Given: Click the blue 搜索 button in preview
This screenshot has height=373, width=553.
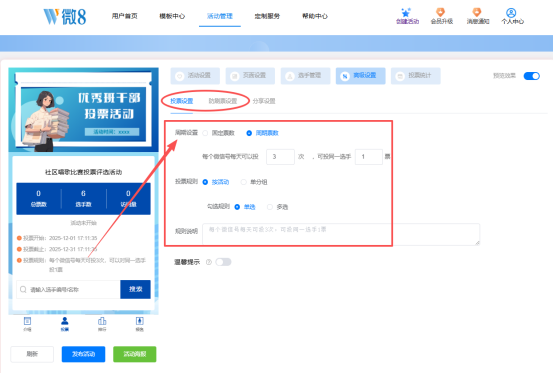Looking at the screenshot, I should pyautogui.click(x=135, y=289).
